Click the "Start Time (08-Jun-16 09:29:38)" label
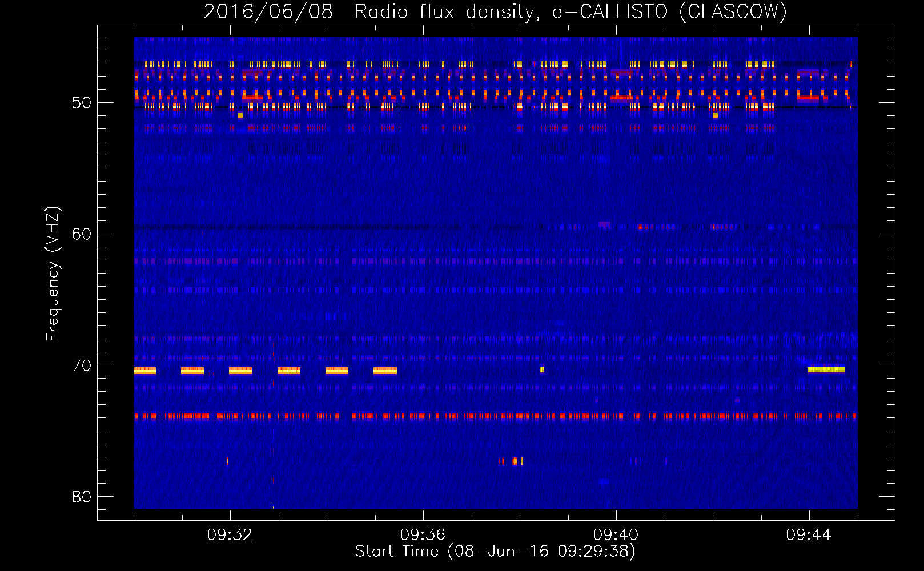The width and height of the screenshot is (924, 571). (x=495, y=551)
